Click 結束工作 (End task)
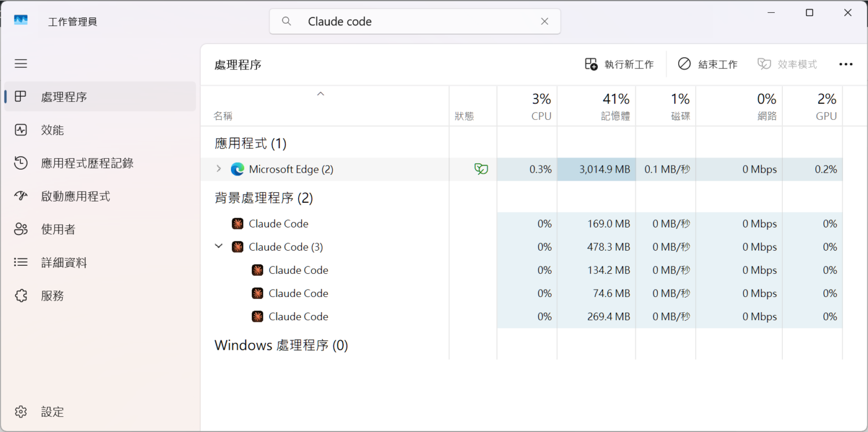 coord(708,64)
